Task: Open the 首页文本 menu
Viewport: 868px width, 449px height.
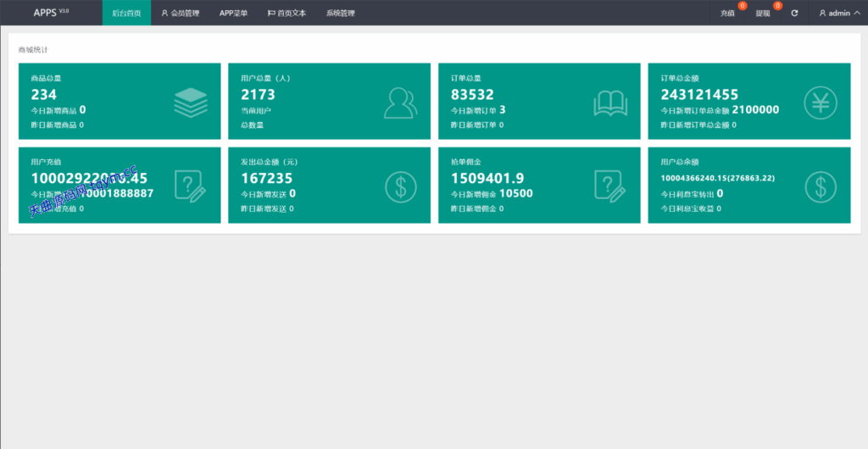Action: click(287, 14)
